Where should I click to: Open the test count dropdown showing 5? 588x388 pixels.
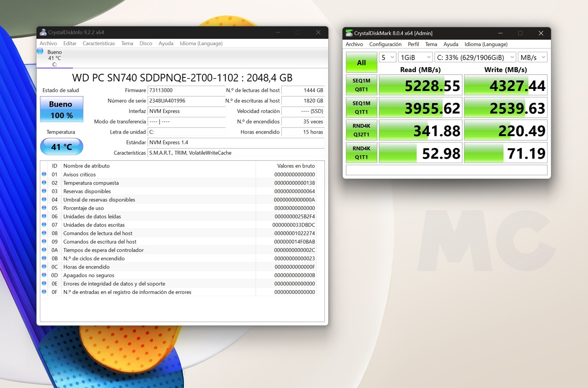pos(387,57)
